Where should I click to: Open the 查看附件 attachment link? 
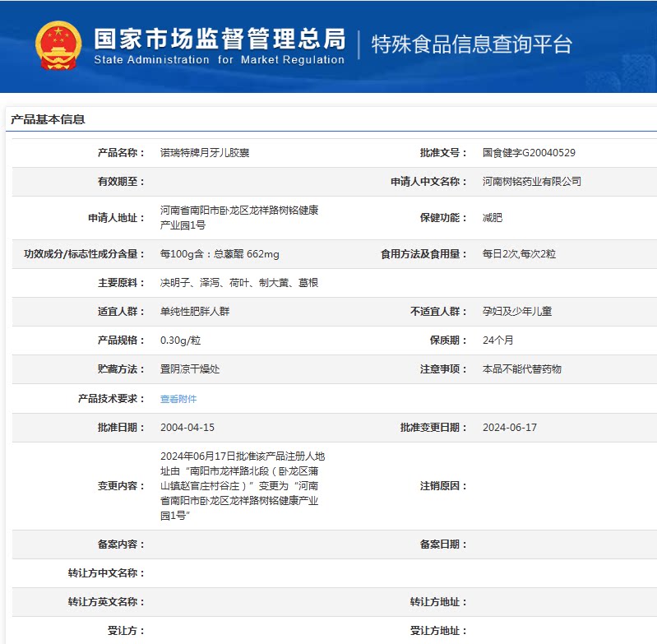pos(178,399)
